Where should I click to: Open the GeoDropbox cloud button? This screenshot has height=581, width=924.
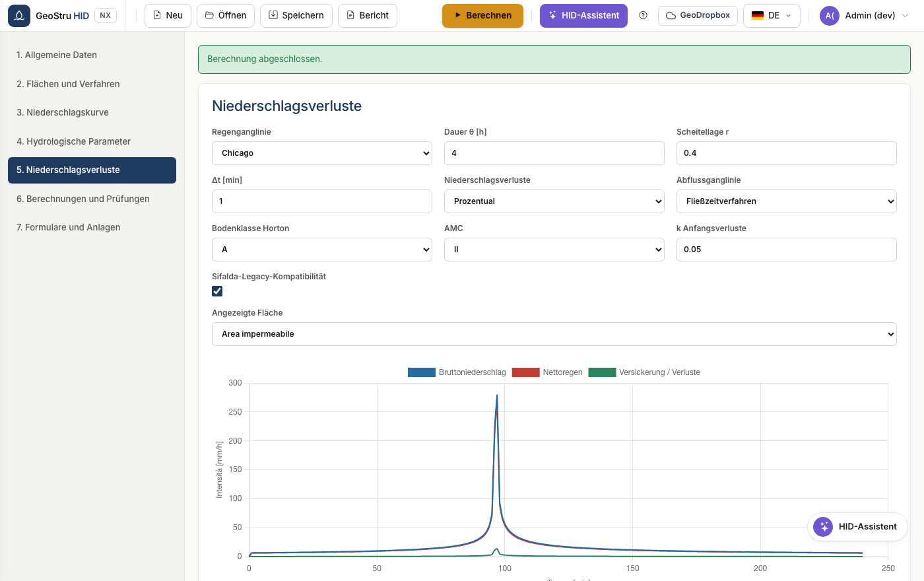click(x=698, y=15)
